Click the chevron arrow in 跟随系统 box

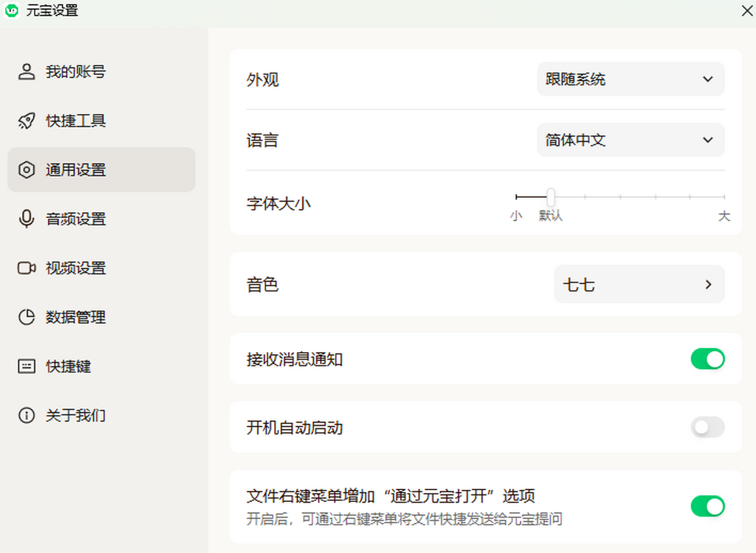tap(707, 79)
